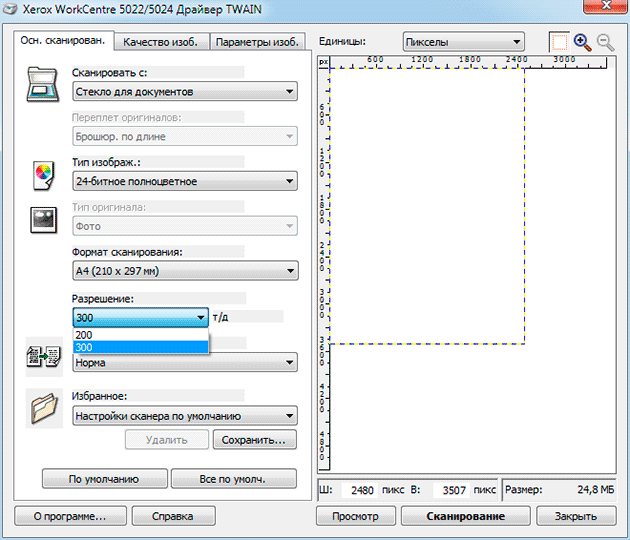Click inside the dashed scan preview area

[x=427, y=206]
